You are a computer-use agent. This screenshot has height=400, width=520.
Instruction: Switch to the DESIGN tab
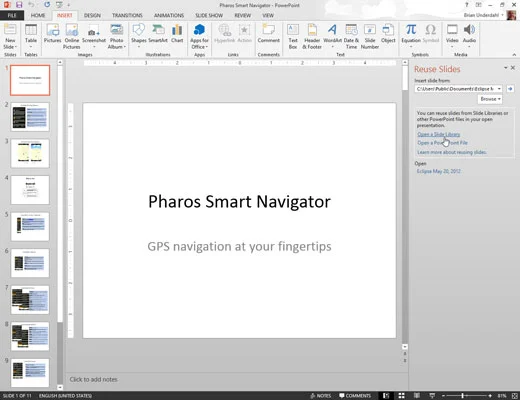pos(92,15)
